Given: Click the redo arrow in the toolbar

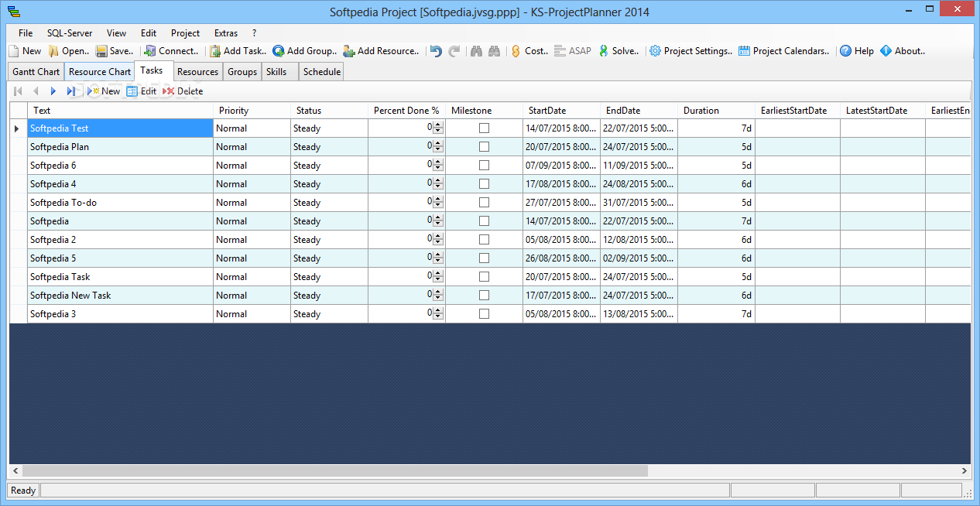Looking at the screenshot, I should pos(454,51).
